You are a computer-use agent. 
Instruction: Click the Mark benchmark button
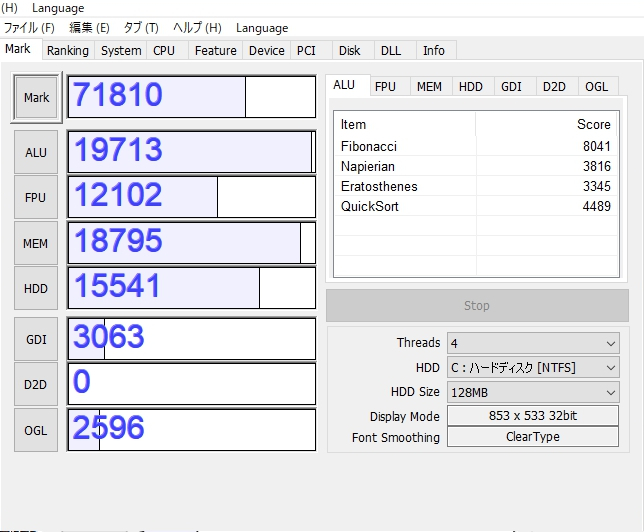(x=37, y=98)
